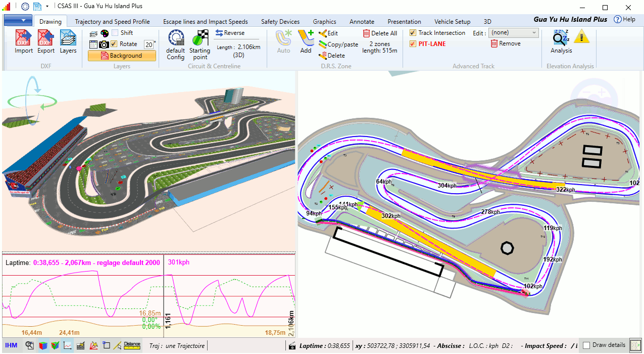This screenshot has width=644, height=354.
Task: Click the diagonal line pointer icon in status bar
Action: coord(117,345)
